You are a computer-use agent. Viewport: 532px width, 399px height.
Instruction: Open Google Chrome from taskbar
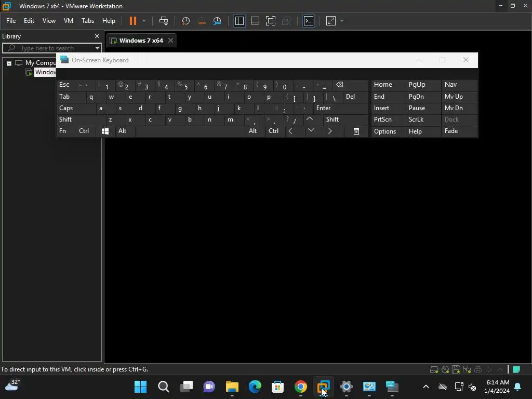tap(301, 387)
